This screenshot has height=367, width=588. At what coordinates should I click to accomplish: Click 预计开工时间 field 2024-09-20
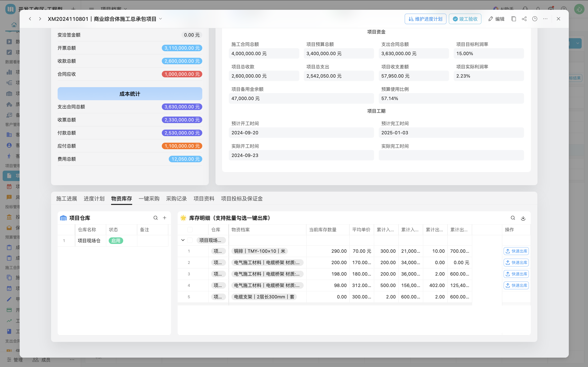click(x=301, y=133)
